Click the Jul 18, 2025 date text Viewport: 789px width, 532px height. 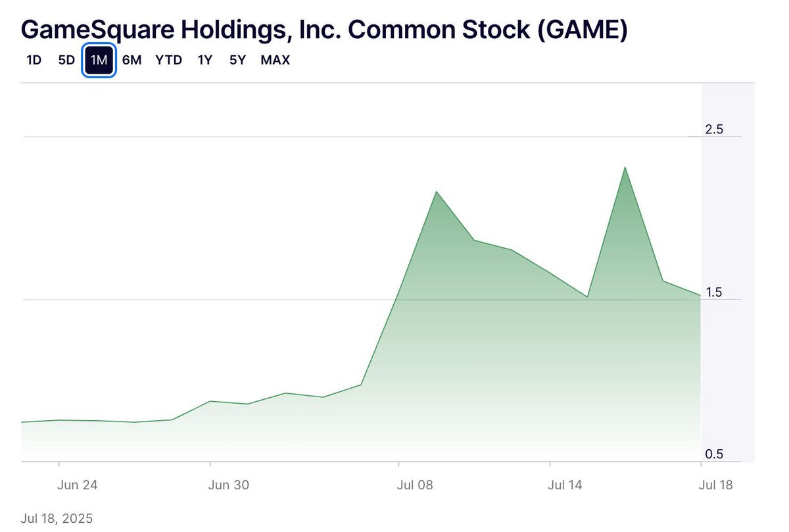[x=57, y=518]
